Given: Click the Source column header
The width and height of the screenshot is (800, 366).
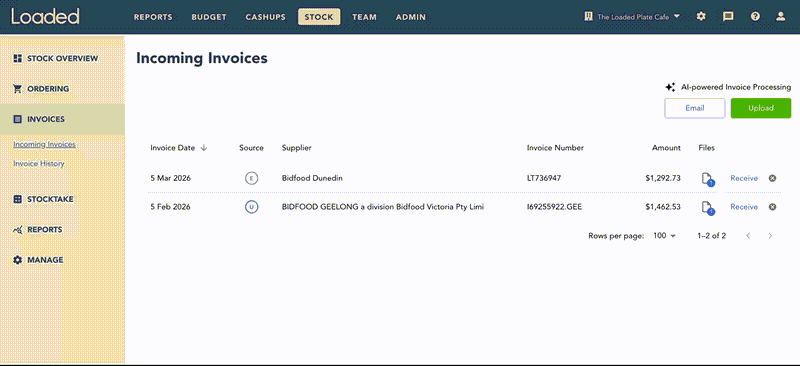Looking at the screenshot, I should pyautogui.click(x=251, y=148).
